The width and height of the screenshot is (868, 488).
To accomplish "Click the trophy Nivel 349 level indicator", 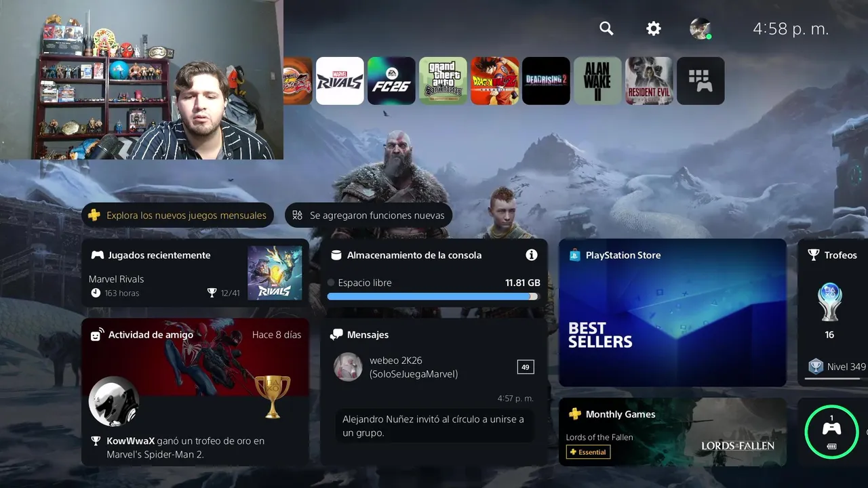I will [837, 367].
